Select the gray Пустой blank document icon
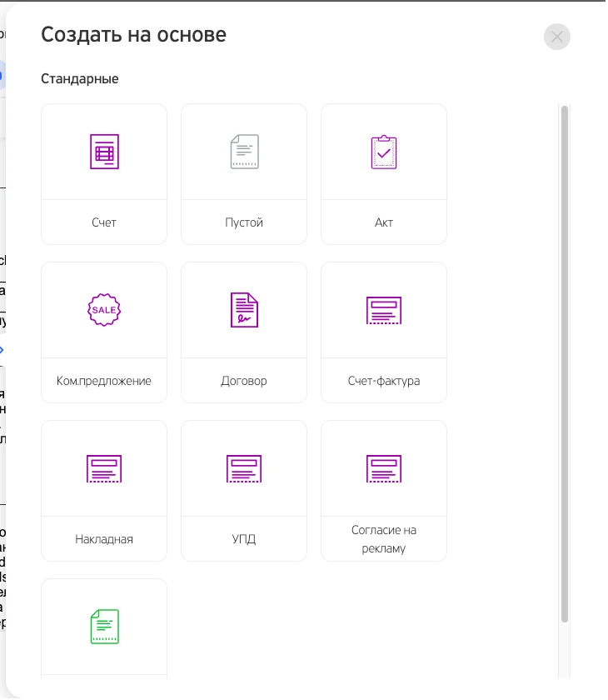The image size is (608, 700). [244, 152]
